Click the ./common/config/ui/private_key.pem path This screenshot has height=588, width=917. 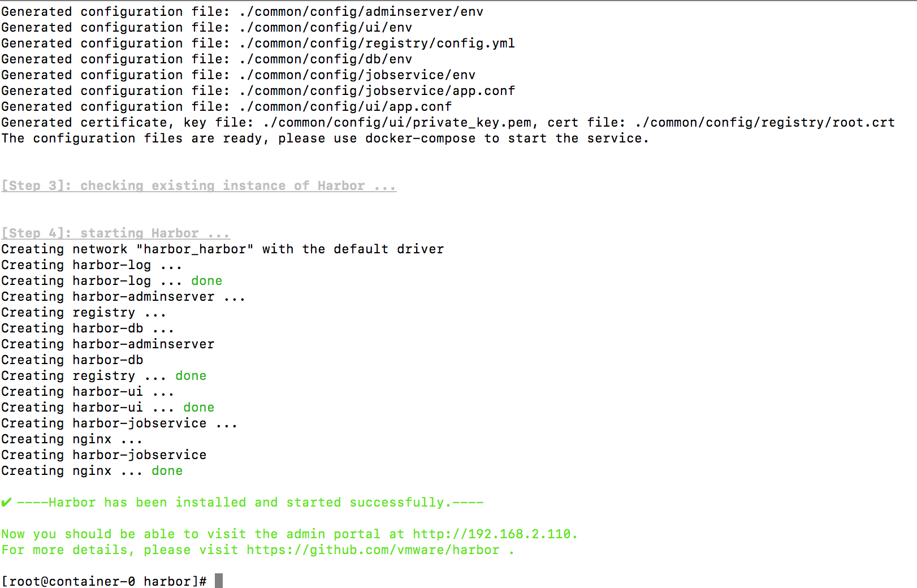pyautogui.click(x=397, y=122)
